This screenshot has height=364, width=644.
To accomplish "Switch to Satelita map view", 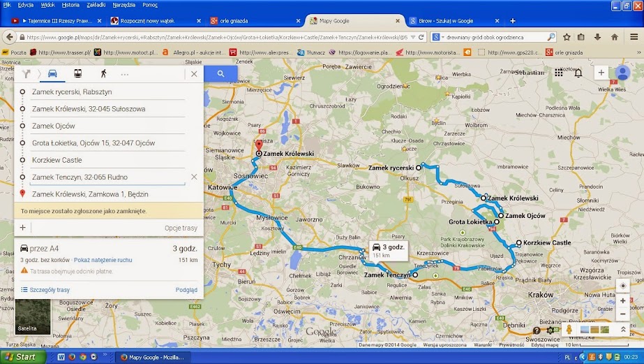I will [33, 316].
